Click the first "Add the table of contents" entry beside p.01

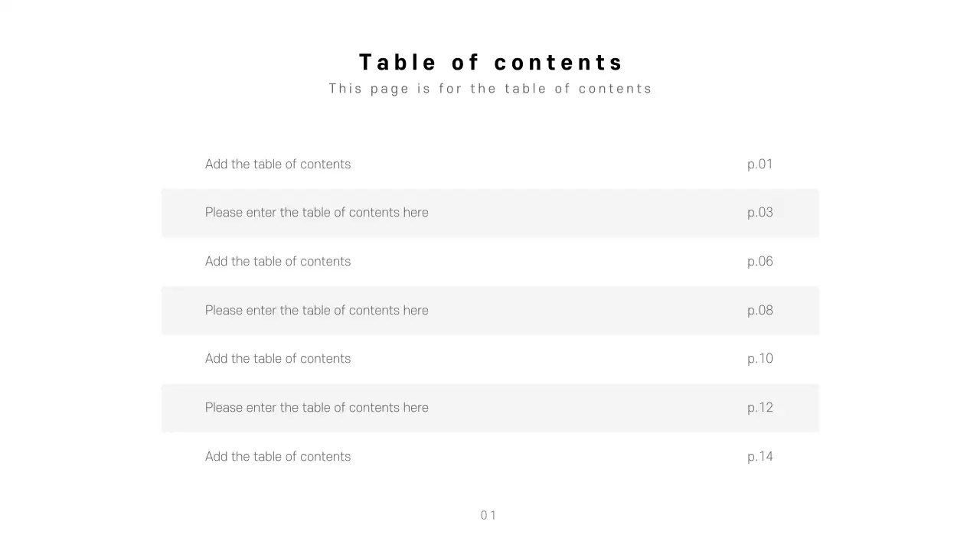[278, 164]
